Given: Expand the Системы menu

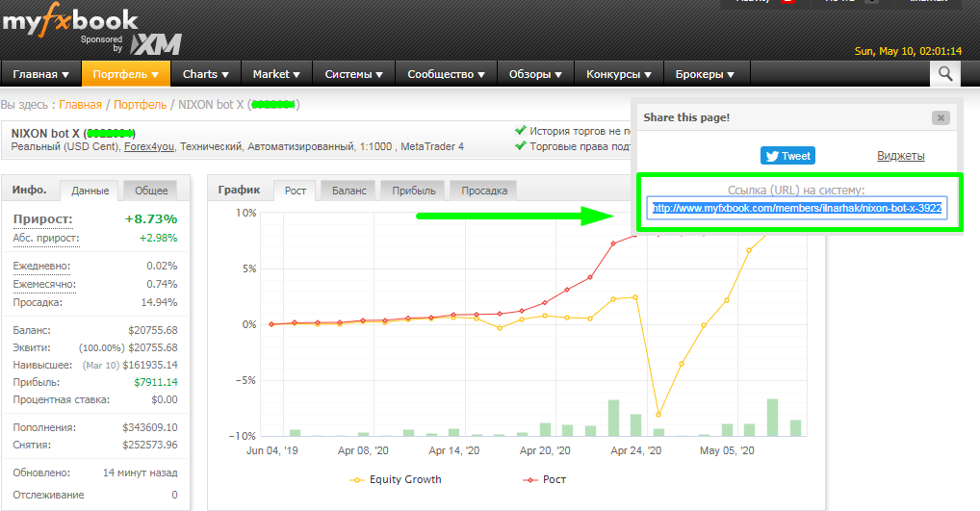Looking at the screenshot, I should click(353, 74).
